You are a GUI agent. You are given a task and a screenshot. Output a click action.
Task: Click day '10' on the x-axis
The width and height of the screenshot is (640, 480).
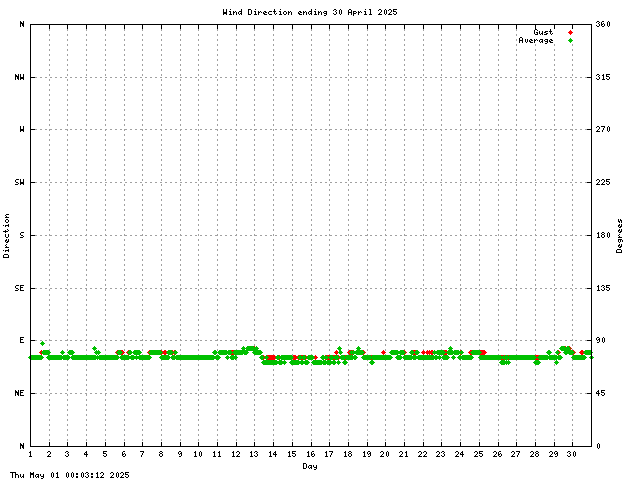click(198, 454)
